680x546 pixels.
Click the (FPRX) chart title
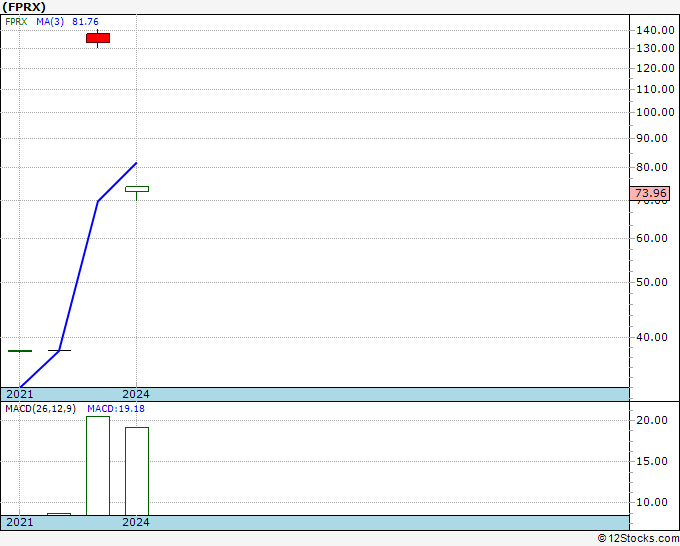(24, 7)
